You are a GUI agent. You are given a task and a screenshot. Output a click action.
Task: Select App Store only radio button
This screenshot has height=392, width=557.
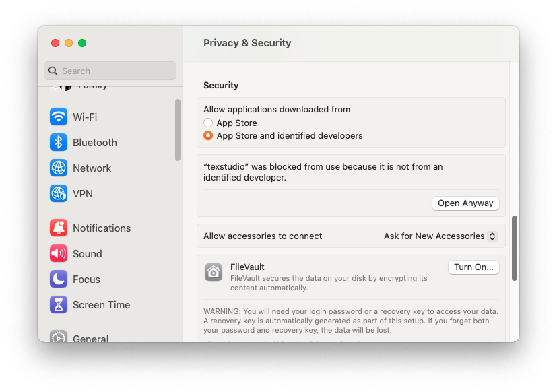pyautogui.click(x=208, y=123)
